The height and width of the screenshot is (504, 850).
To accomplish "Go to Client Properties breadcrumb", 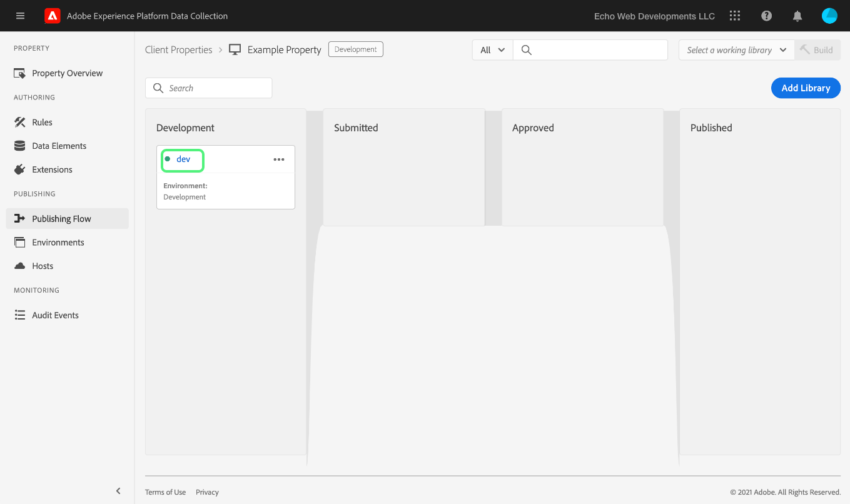I will 179,50.
